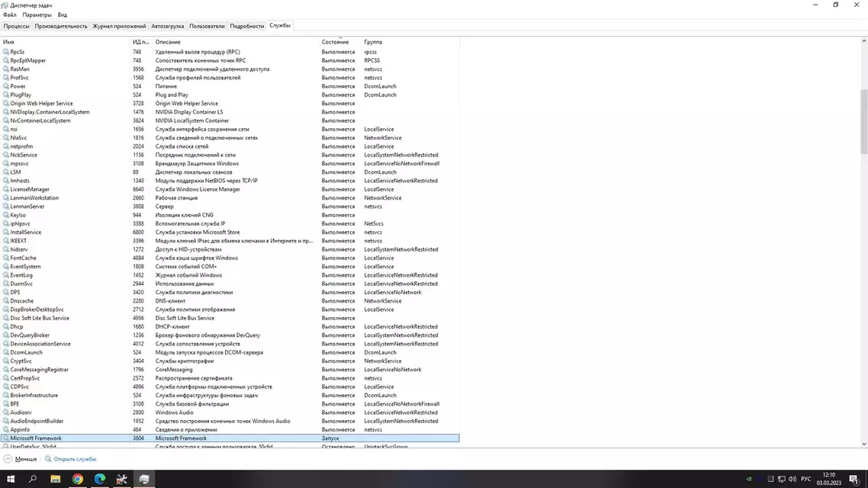This screenshot has width=868, height=488.
Task: Switch to the Подробности tab
Action: [x=247, y=26]
